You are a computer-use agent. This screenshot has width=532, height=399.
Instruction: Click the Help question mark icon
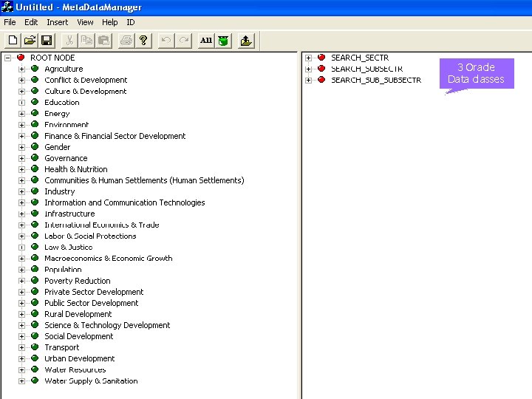pos(143,41)
